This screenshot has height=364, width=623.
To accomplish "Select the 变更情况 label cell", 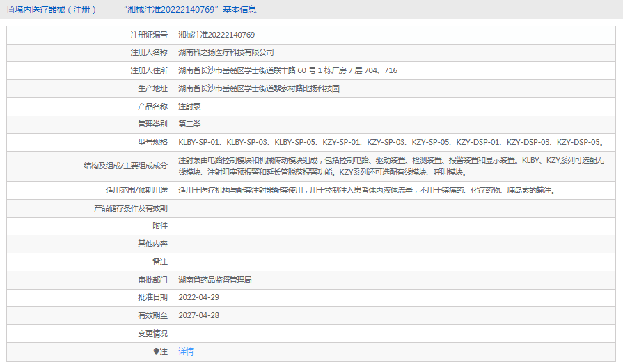I will point(90,334).
